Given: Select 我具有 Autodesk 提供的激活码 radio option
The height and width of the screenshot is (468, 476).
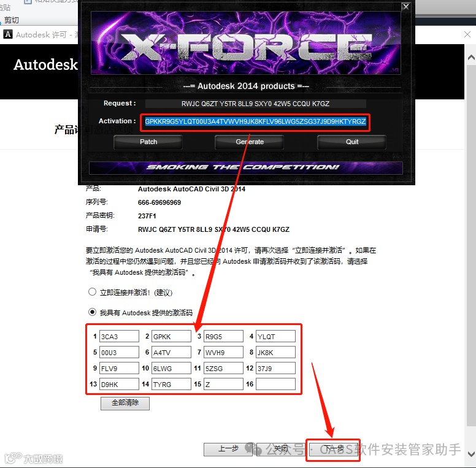Looking at the screenshot, I should pyautogui.click(x=92, y=312).
